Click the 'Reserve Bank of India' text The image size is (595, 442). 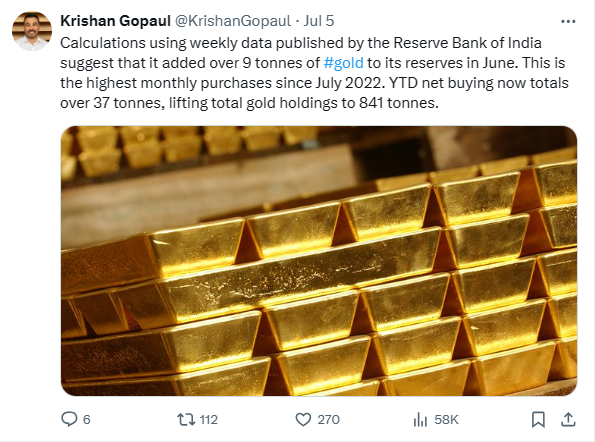(467, 43)
